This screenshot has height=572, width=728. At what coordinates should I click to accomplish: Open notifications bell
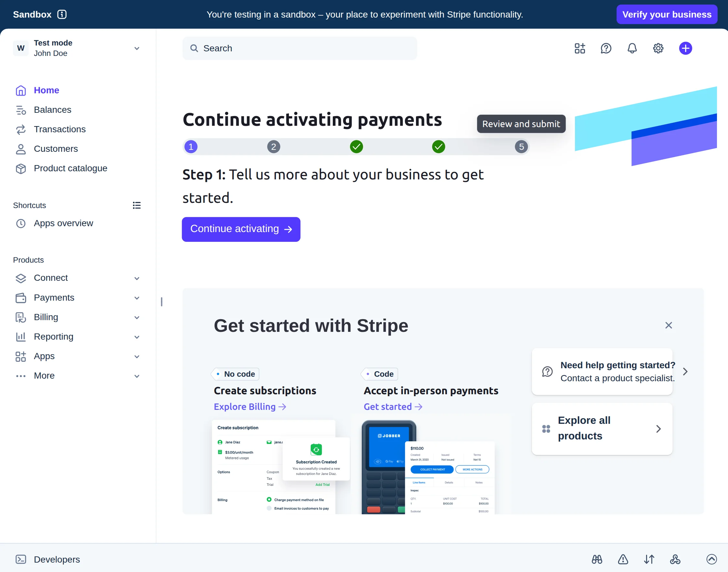click(632, 48)
